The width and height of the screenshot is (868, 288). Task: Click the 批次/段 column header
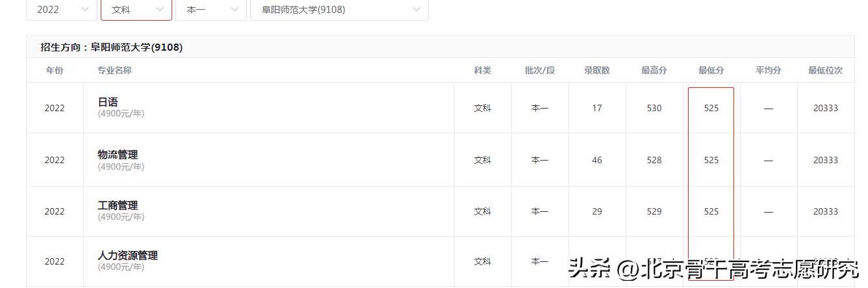click(539, 70)
